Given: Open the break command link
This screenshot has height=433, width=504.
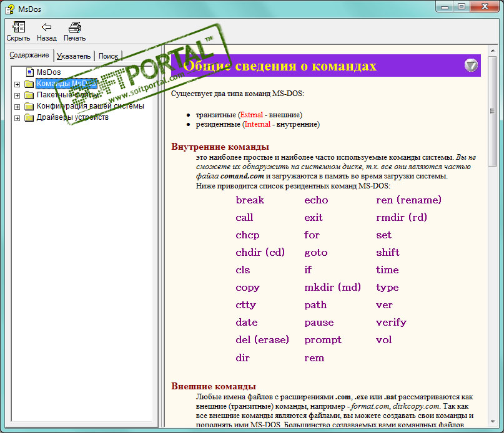Looking at the screenshot, I should pos(250,200).
